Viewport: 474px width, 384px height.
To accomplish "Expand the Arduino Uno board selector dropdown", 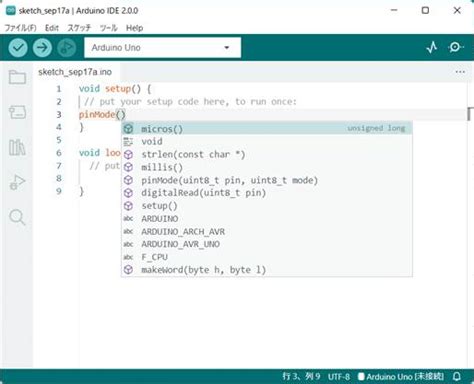I will coord(162,48).
